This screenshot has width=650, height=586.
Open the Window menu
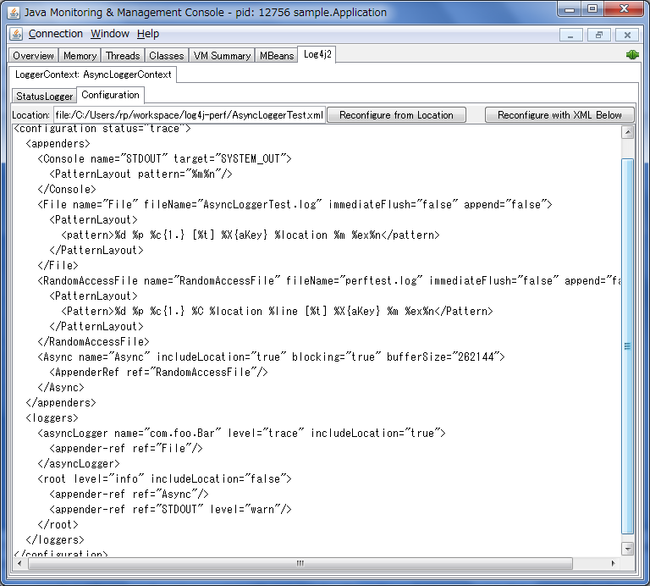click(x=110, y=34)
